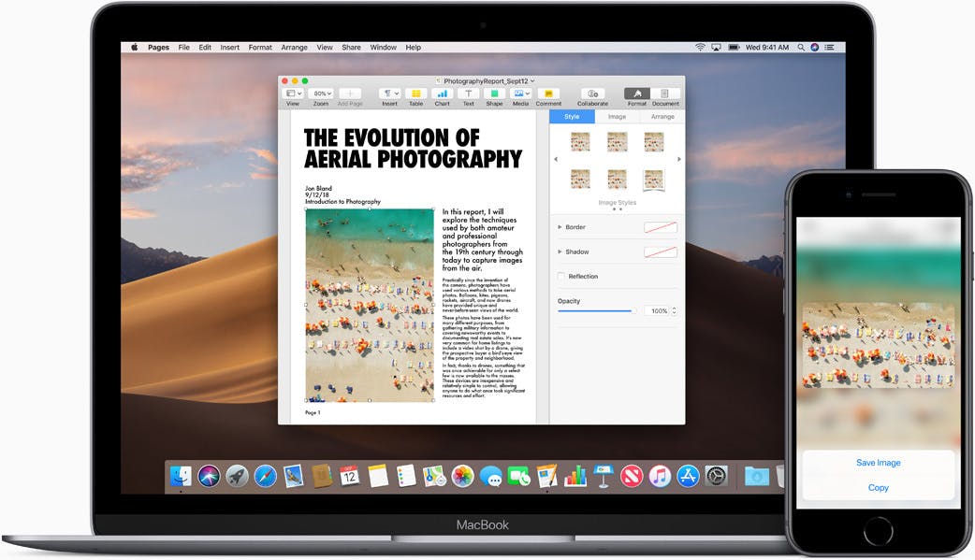Click the Add Page toolbar button
The height and width of the screenshot is (560, 975).
click(x=350, y=93)
